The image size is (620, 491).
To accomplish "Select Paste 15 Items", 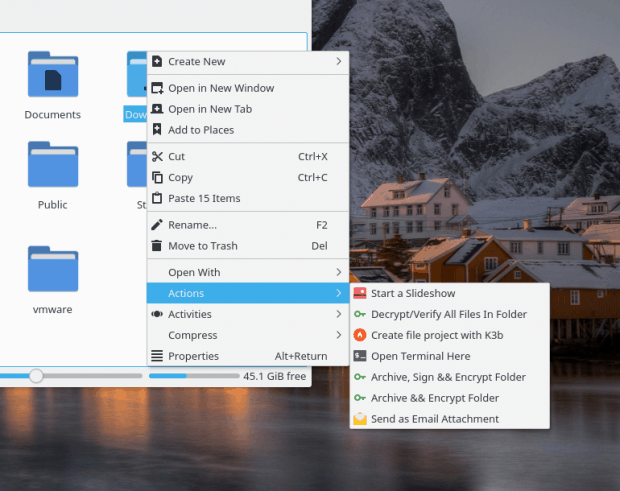I will pyautogui.click(x=248, y=198).
